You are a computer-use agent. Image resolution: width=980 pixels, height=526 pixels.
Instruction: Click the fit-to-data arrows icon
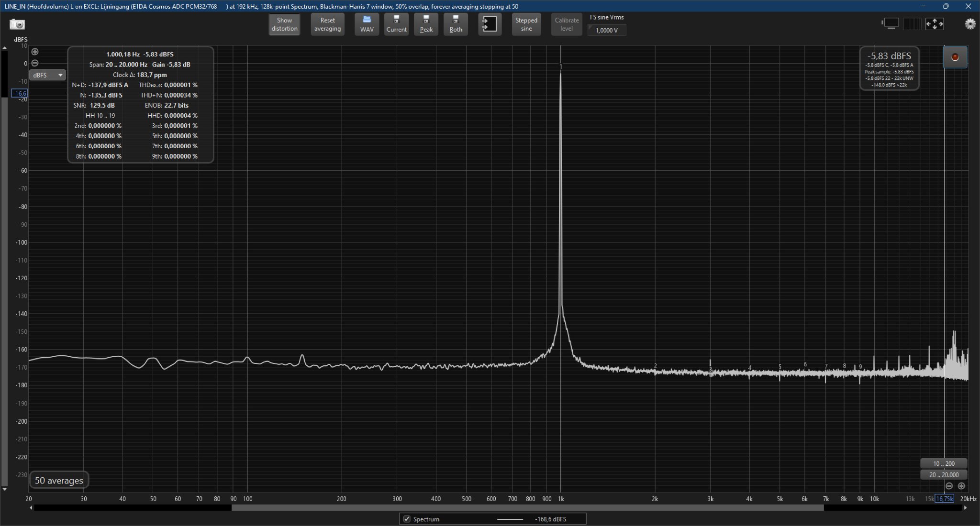click(x=935, y=24)
